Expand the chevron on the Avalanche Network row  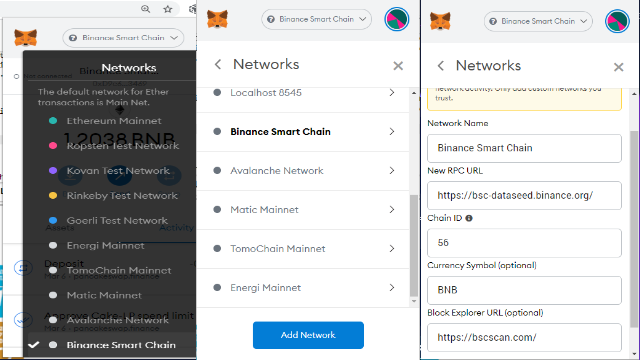(392, 171)
